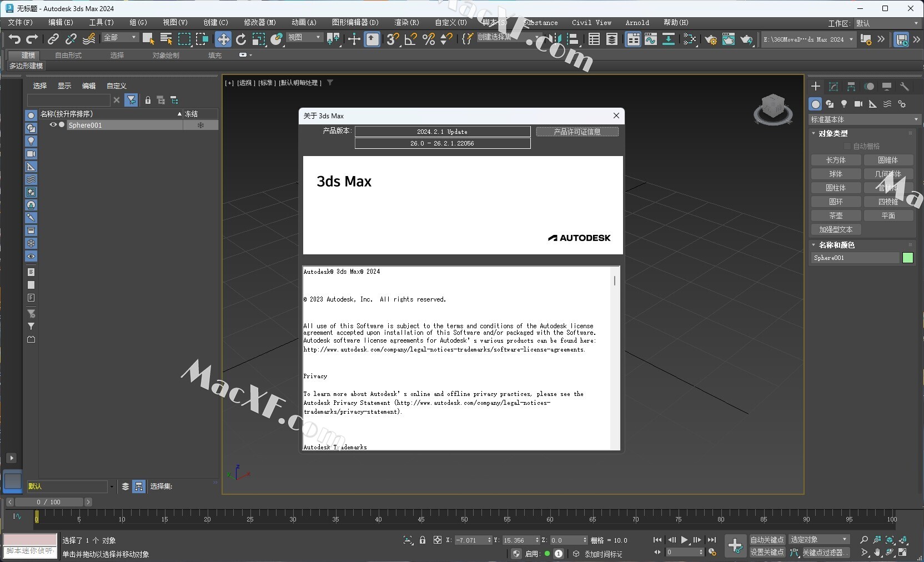Viewport: 924px width, 562px height.
Task: Switch to the 自由形式 ribbon tab
Action: (68, 56)
